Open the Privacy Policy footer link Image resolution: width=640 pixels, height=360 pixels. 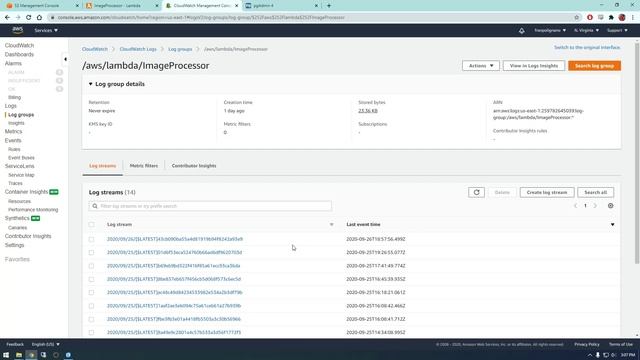pyautogui.click(x=587, y=344)
